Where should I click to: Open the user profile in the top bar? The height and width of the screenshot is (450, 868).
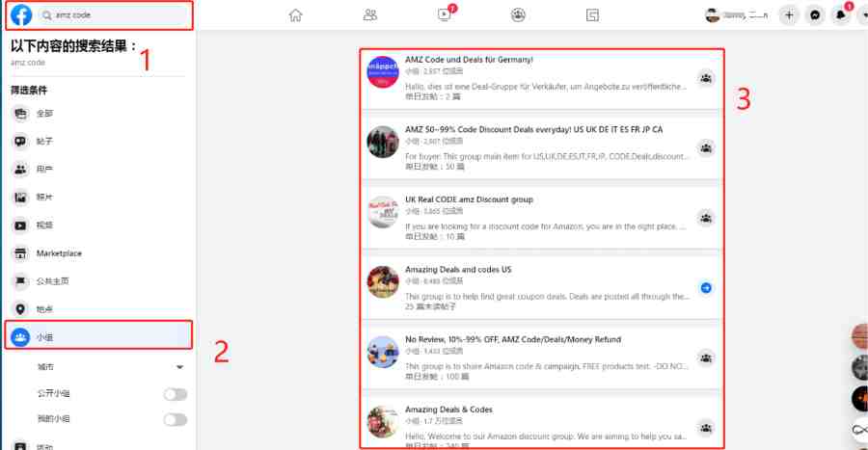coord(736,15)
